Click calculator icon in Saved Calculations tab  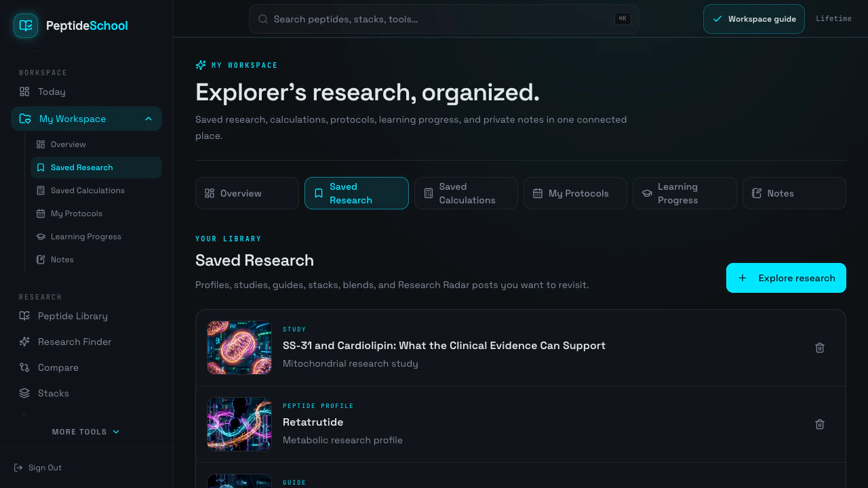tap(429, 193)
